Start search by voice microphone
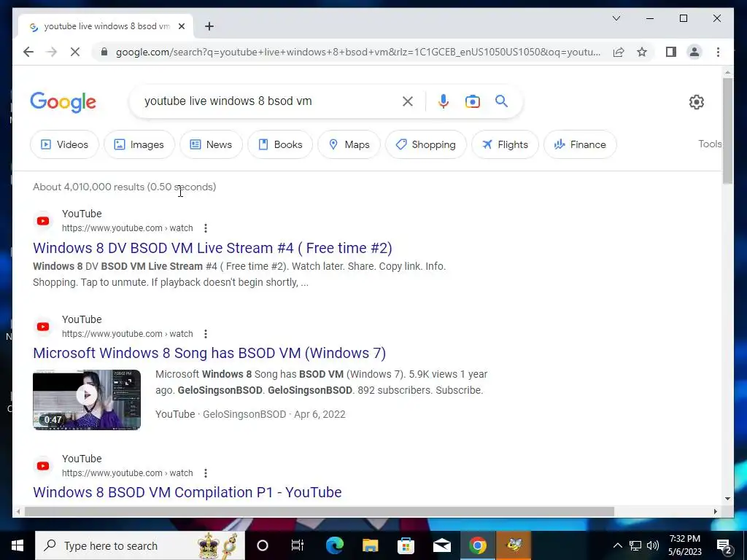The height and width of the screenshot is (560, 747). pos(443,101)
